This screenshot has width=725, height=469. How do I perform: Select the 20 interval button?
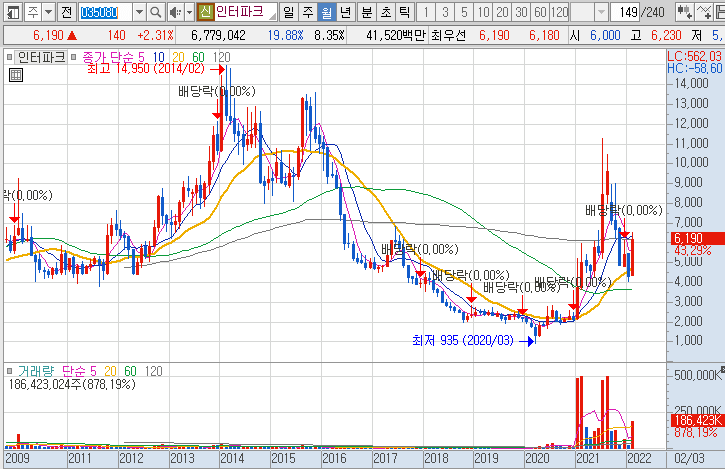click(x=502, y=12)
